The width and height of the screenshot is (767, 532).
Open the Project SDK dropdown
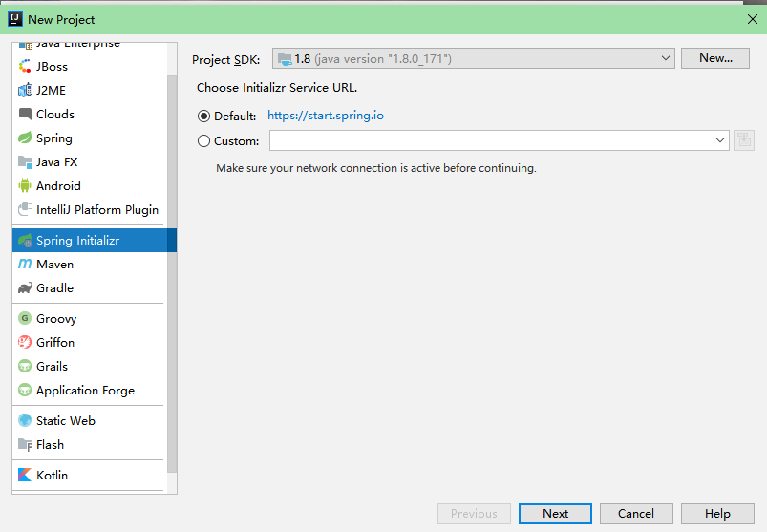pyautogui.click(x=474, y=58)
